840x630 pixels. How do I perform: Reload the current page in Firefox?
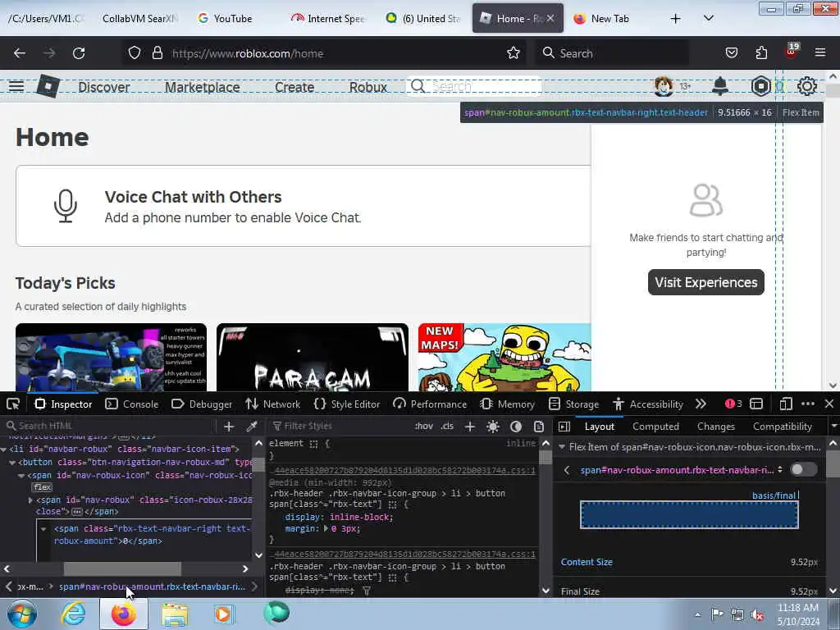[79, 53]
